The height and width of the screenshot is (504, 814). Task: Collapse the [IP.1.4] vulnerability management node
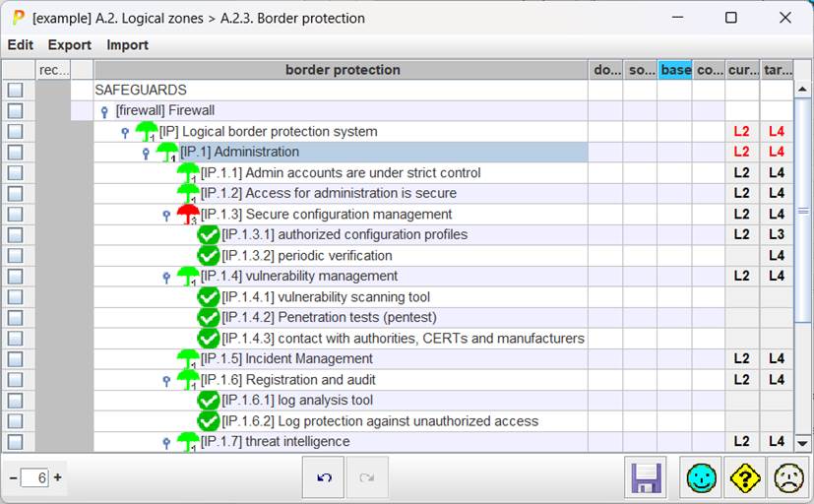point(166,278)
